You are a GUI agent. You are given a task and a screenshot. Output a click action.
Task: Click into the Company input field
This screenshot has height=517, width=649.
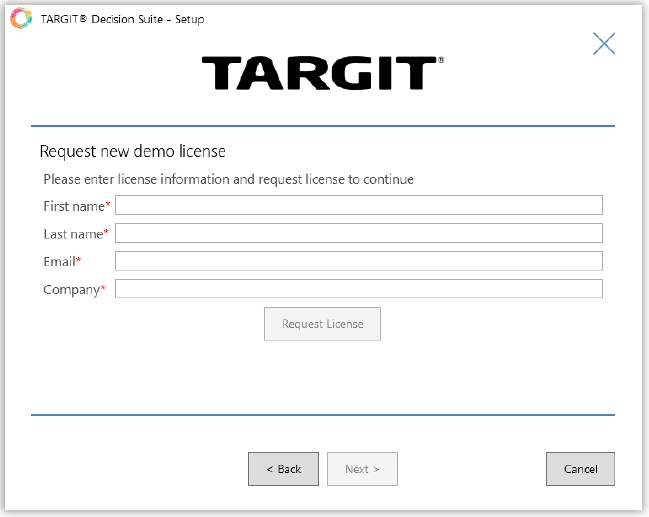click(358, 289)
